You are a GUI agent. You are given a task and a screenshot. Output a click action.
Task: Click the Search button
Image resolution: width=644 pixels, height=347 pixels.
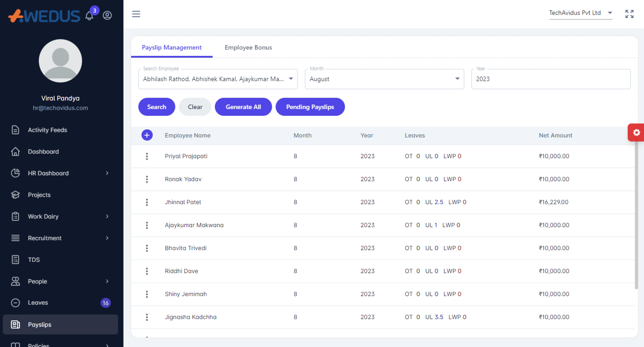pos(157,107)
